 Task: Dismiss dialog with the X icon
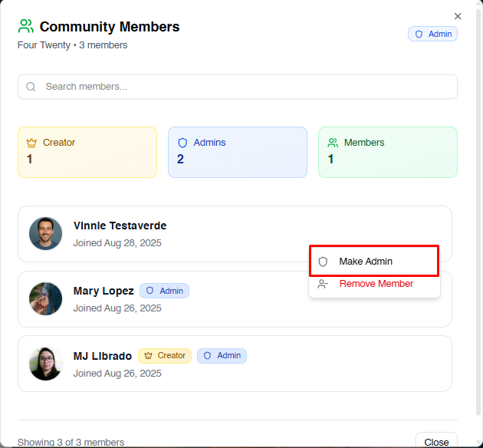pyautogui.click(x=458, y=16)
